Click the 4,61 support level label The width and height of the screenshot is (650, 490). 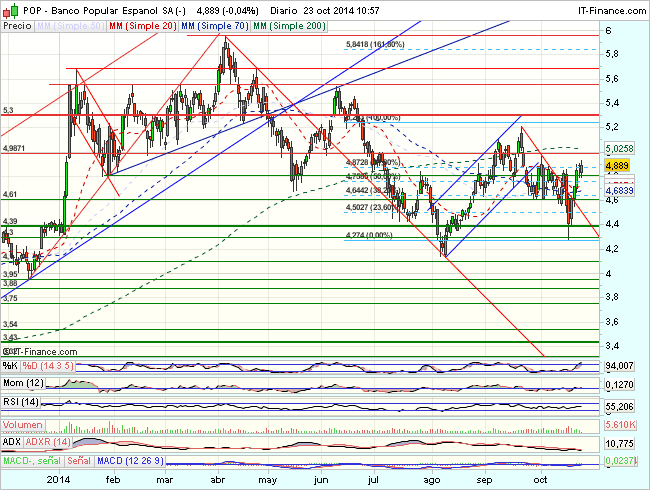click(x=10, y=194)
